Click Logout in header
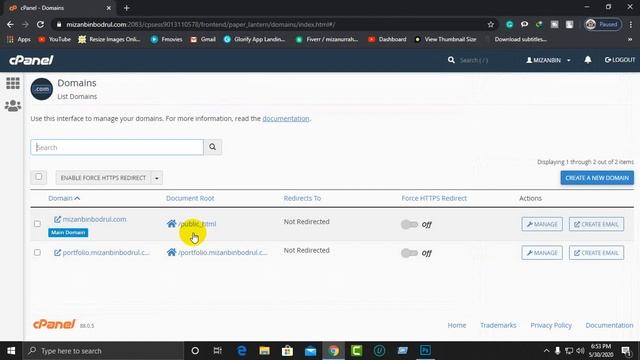The width and height of the screenshot is (640, 360). [x=620, y=60]
